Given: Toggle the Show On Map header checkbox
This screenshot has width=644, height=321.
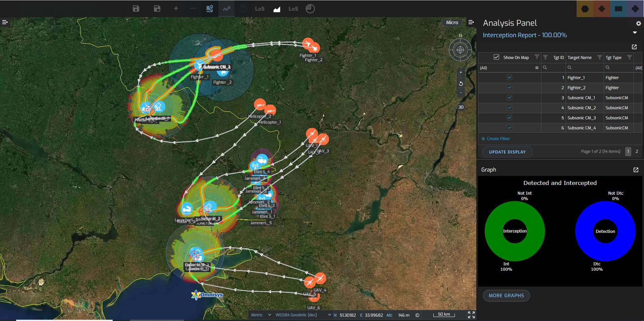Looking at the screenshot, I should click(496, 57).
